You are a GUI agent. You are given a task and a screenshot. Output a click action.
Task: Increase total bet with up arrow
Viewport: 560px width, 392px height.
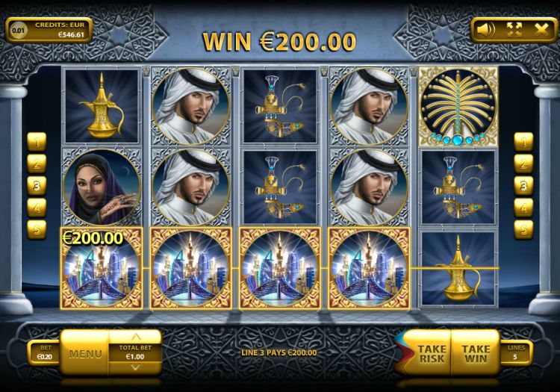(135, 337)
